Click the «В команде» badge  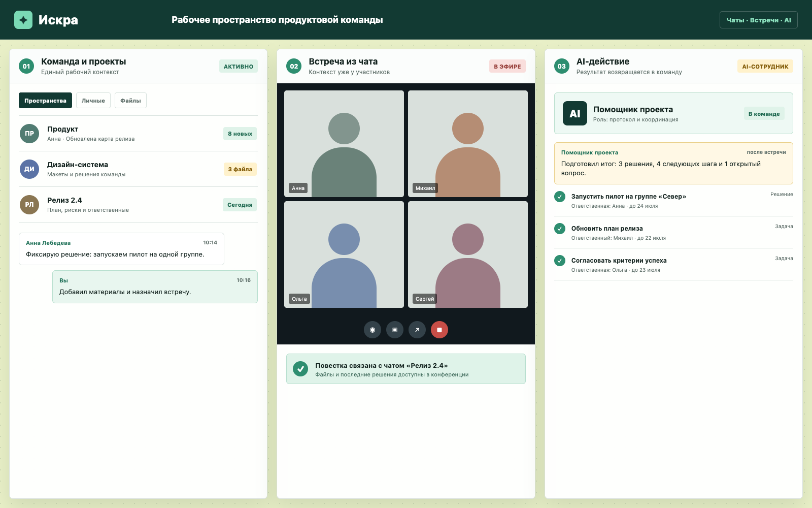(764, 113)
